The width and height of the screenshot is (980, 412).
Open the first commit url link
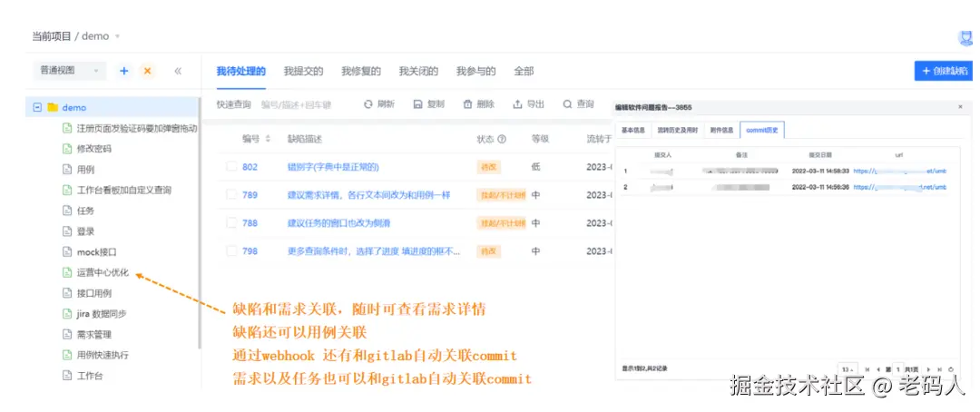(900, 171)
